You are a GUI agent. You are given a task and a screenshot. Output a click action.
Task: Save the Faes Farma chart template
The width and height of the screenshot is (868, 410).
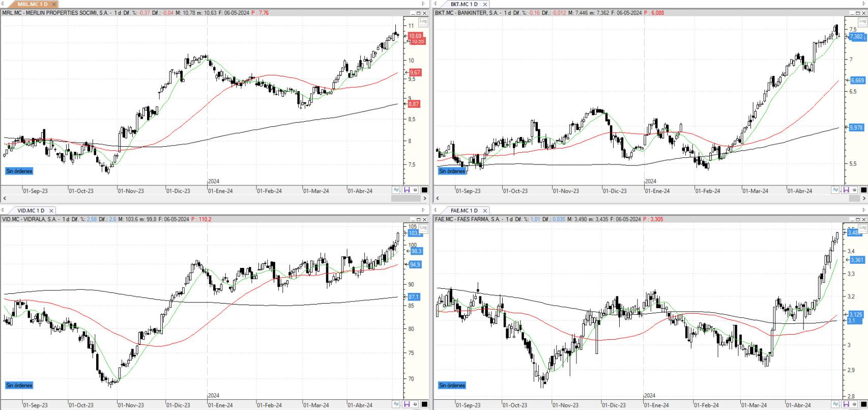[846, 404]
